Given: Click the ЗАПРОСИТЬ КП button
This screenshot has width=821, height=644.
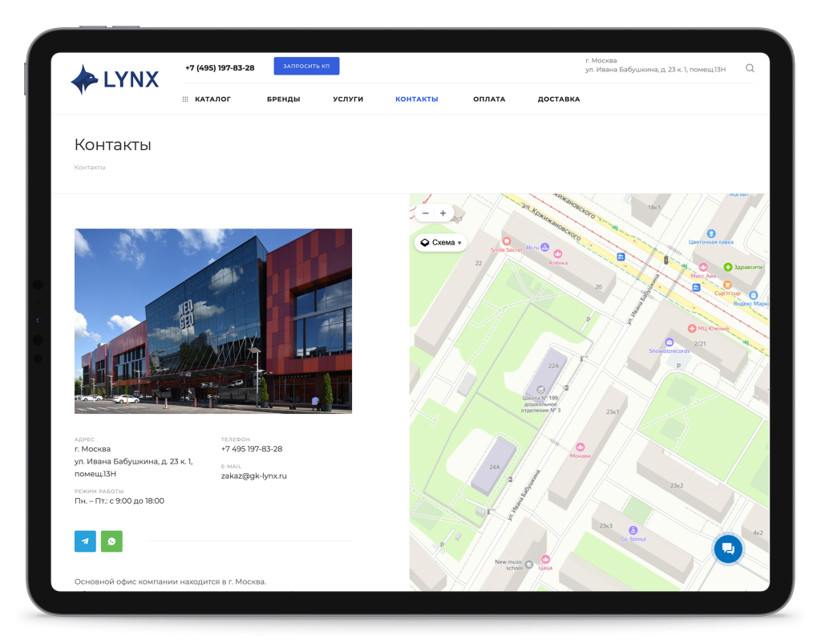Looking at the screenshot, I should click(306, 66).
